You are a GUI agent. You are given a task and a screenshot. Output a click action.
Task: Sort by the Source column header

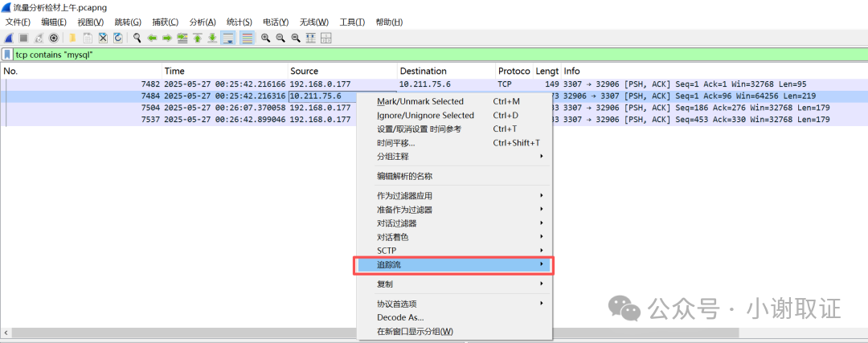pos(342,71)
